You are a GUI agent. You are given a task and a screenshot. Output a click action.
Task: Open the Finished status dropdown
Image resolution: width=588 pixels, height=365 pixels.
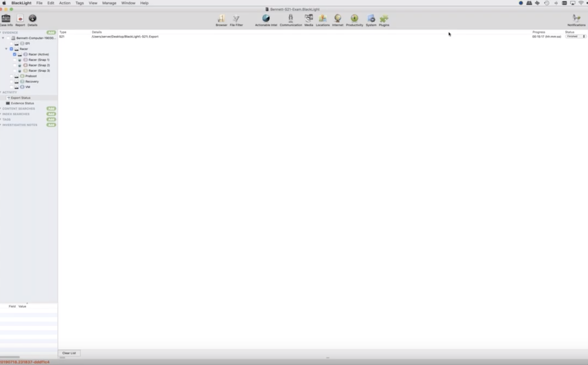pyautogui.click(x=576, y=36)
